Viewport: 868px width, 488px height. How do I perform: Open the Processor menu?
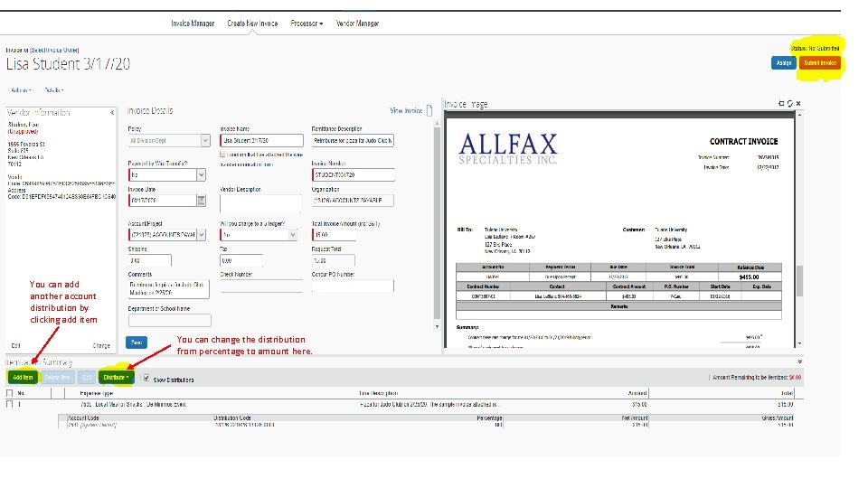(x=307, y=23)
